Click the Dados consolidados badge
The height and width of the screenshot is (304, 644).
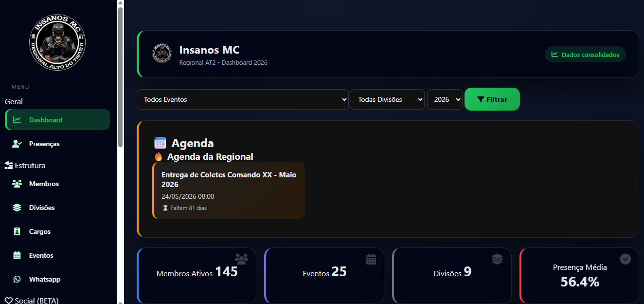(x=585, y=55)
